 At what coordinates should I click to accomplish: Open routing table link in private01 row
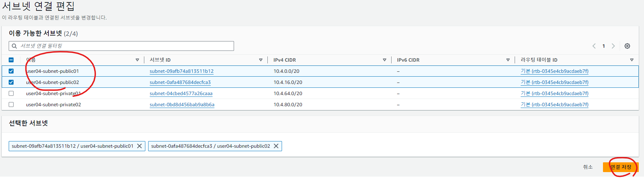[x=554, y=93]
